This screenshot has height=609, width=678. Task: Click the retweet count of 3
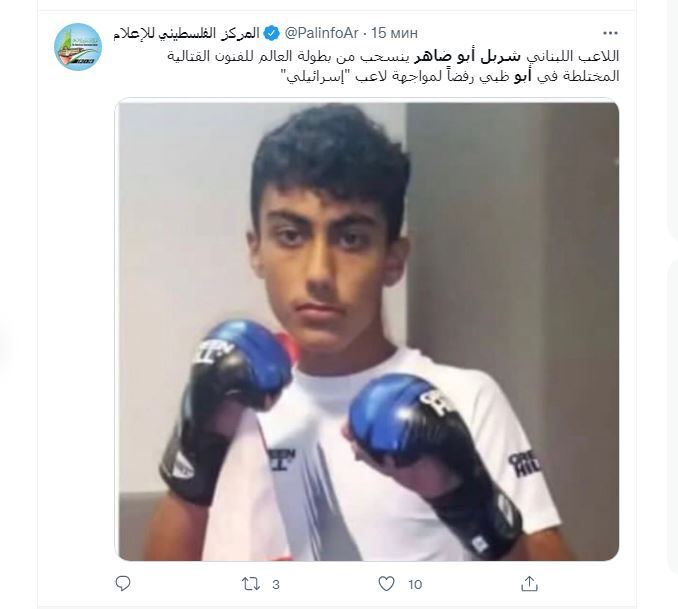pos(276,585)
